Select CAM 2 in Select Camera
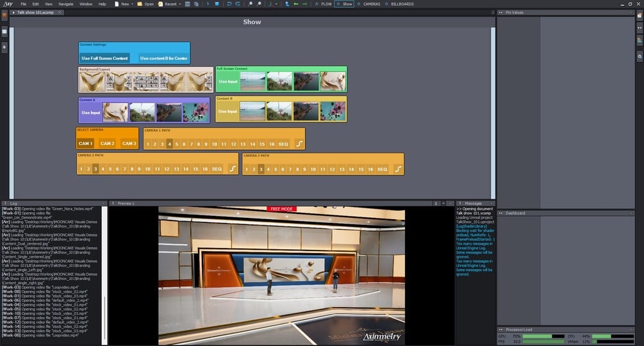 coord(107,144)
